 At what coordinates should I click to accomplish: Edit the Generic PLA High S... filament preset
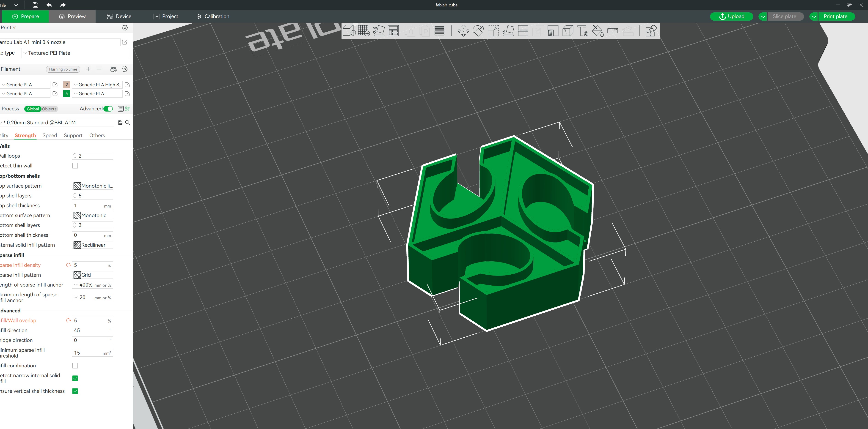127,85
